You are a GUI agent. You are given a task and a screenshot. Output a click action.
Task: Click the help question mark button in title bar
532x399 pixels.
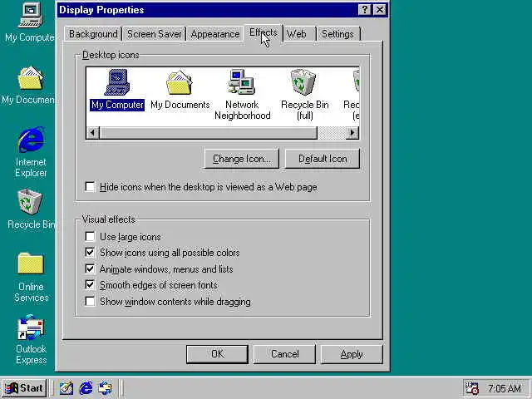click(364, 9)
